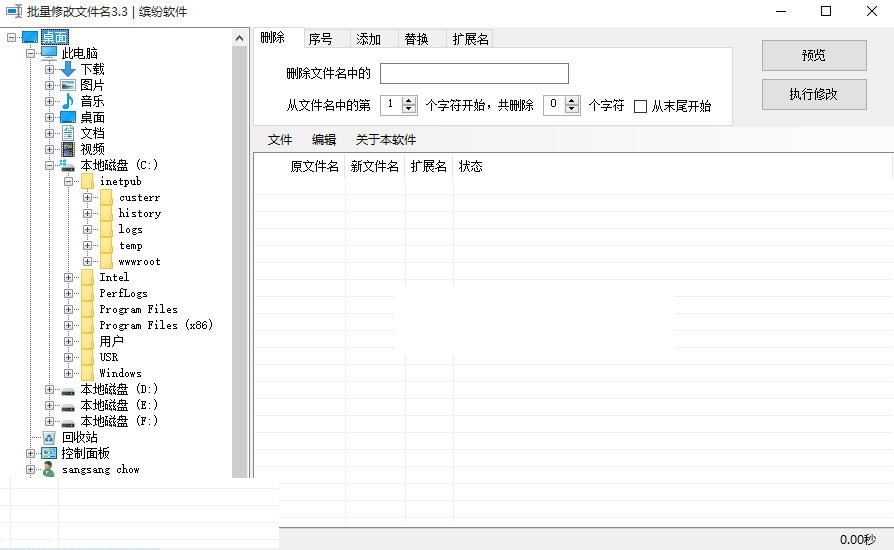Enable the 从末尾开始 checkbox
Viewport: 894px width, 550px height.
[640, 107]
